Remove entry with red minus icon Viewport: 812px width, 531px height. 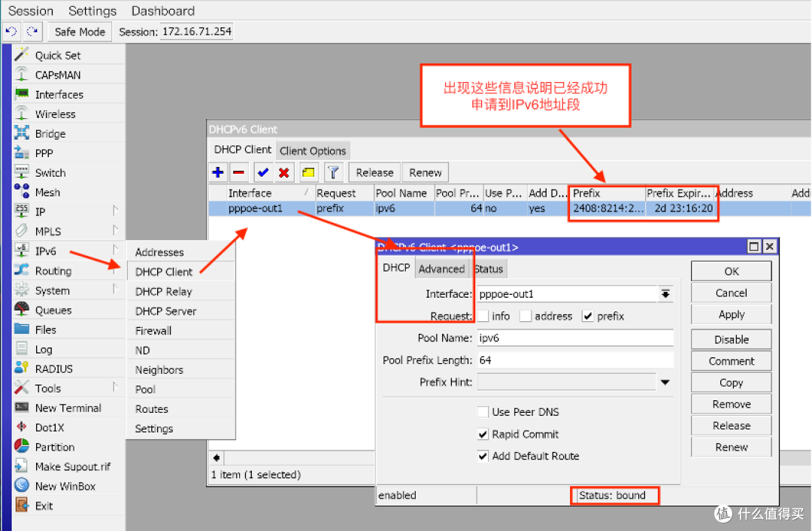click(x=239, y=172)
